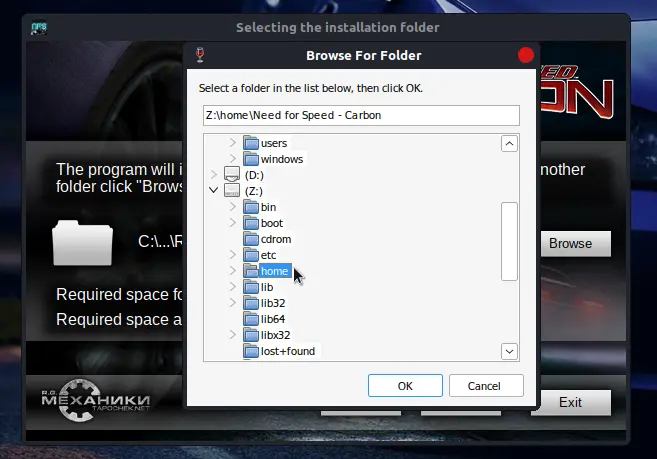Select the '(Z:)' drive label
The height and width of the screenshot is (459, 657).
point(253,191)
